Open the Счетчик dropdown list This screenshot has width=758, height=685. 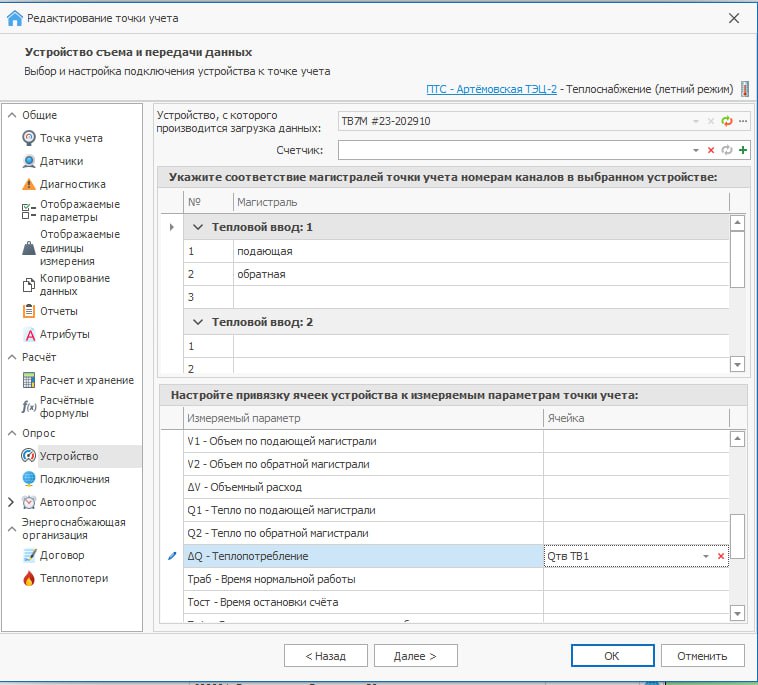696,150
